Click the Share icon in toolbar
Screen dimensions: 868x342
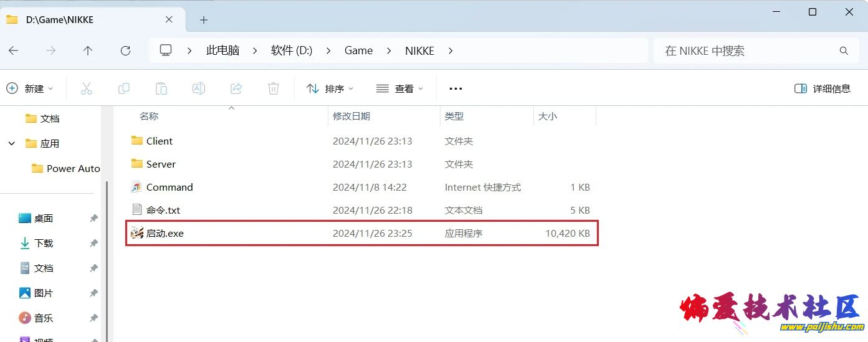point(236,88)
